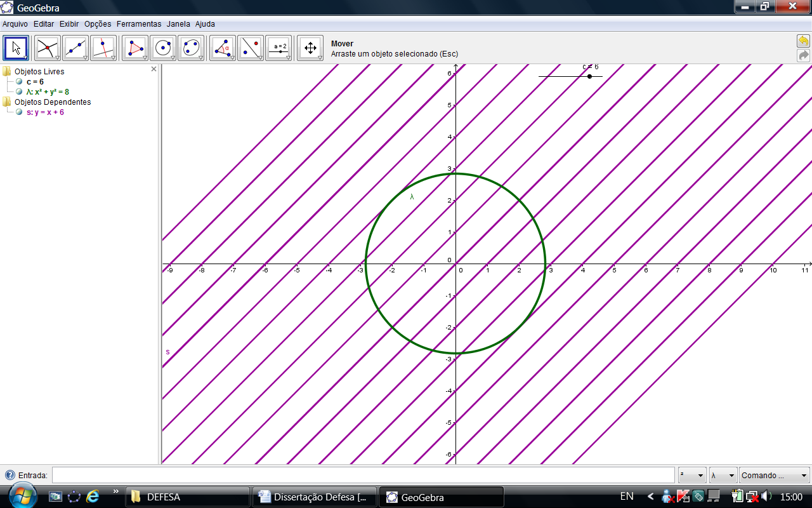Select the Mover arrow tool
The height and width of the screenshot is (508, 812).
pyautogui.click(x=16, y=48)
